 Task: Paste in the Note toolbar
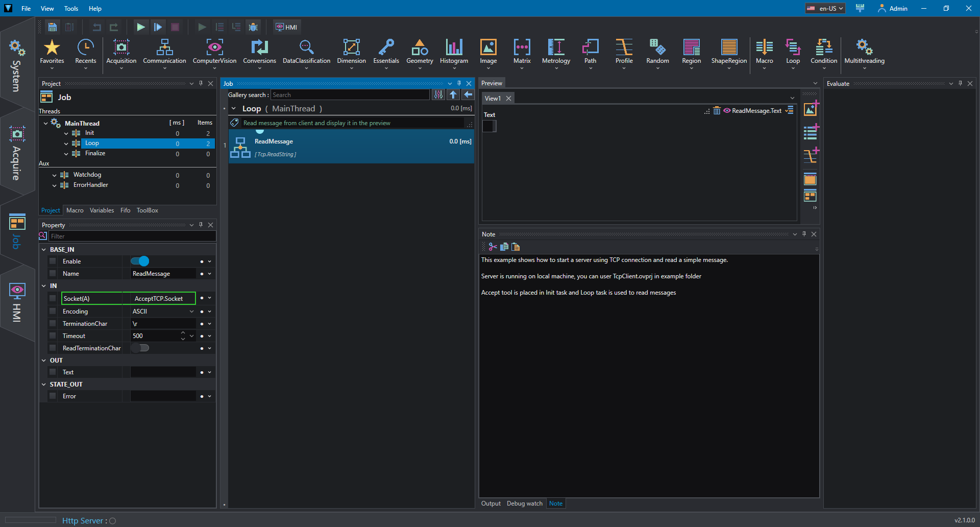pos(516,247)
